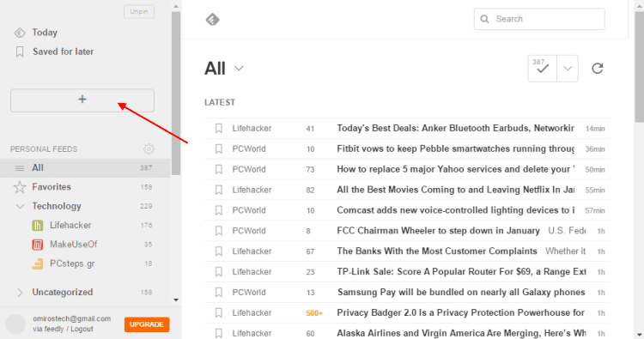Open Saved for later
The image size is (644, 339).
click(x=64, y=51)
